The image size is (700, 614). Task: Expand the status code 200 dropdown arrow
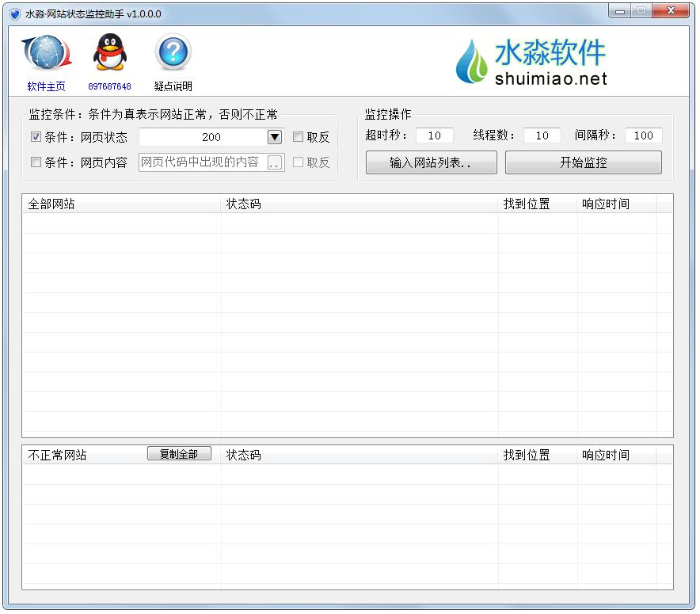point(275,137)
